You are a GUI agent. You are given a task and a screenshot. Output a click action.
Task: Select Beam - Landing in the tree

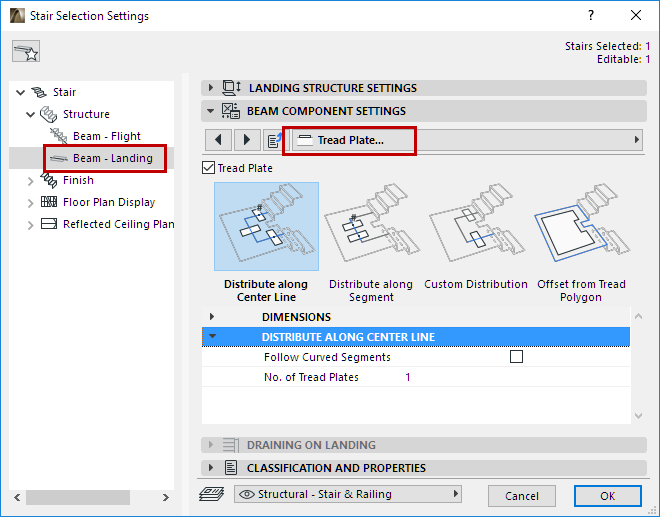coord(113,158)
